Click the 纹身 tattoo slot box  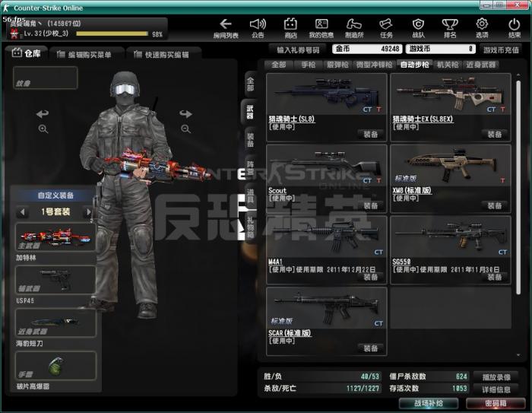click(45, 78)
